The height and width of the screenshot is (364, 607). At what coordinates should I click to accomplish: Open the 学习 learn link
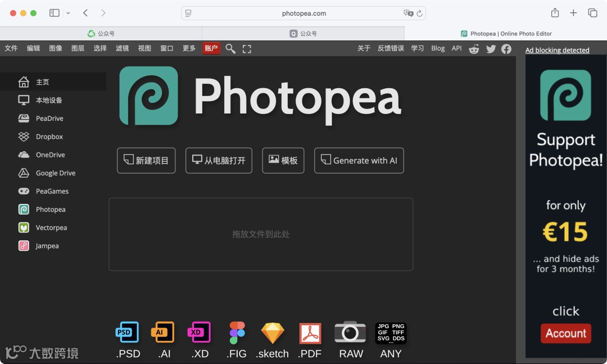tap(417, 48)
